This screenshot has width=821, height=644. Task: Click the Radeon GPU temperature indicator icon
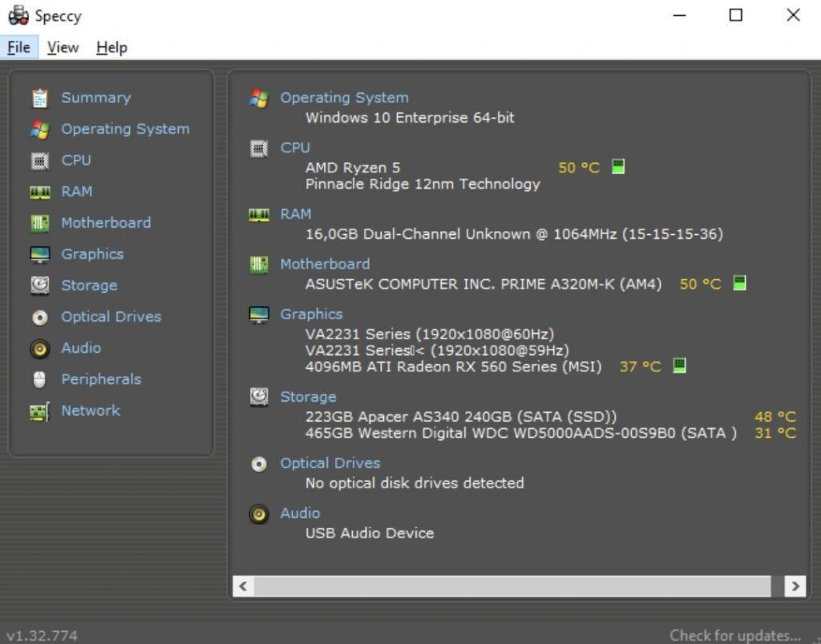click(679, 365)
